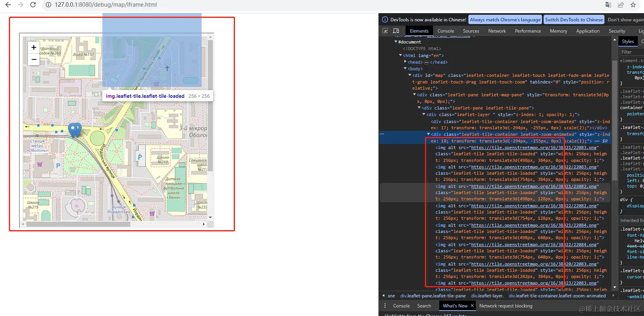644x316 pixels.
Task: Dismiss banner with Don't show again
Action: pyautogui.click(x=626, y=20)
